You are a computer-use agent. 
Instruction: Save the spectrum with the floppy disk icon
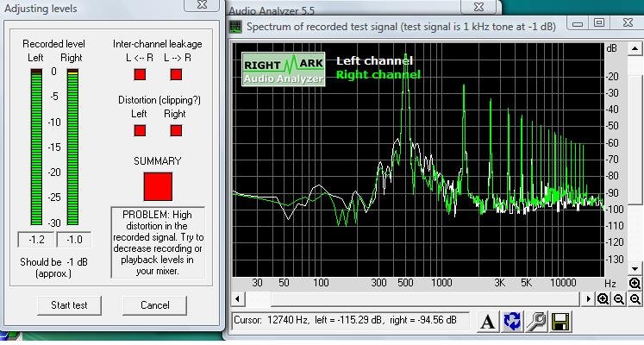pos(560,322)
